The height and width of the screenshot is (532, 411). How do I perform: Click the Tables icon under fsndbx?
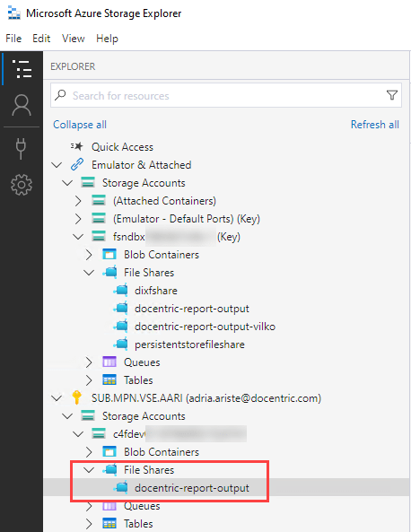(109, 380)
